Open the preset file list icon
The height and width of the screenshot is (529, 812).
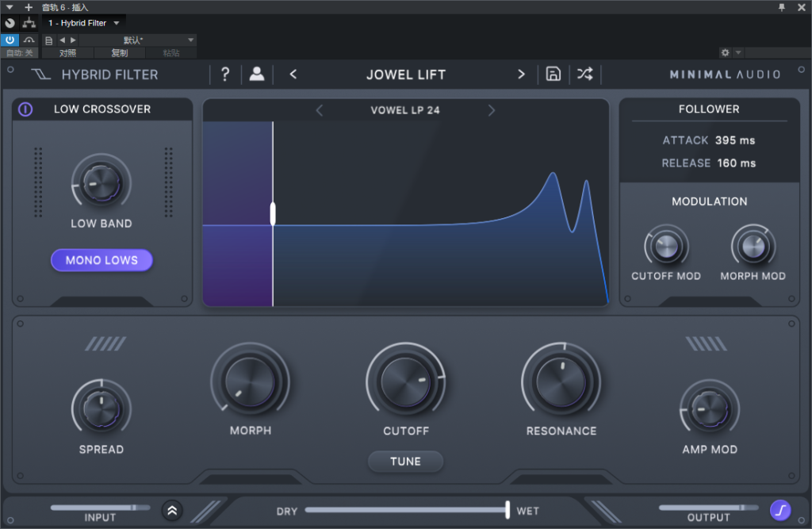(x=48, y=40)
